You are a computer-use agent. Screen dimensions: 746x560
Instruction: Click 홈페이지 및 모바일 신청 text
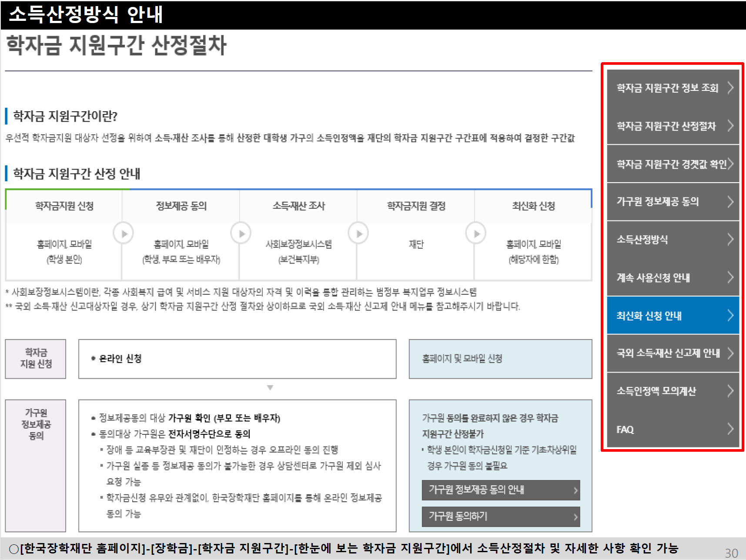pos(462,359)
